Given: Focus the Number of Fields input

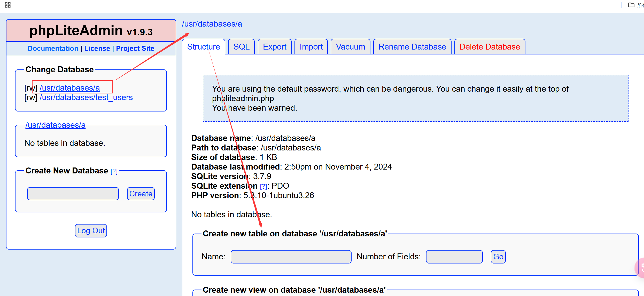Looking at the screenshot, I should click(x=454, y=257).
